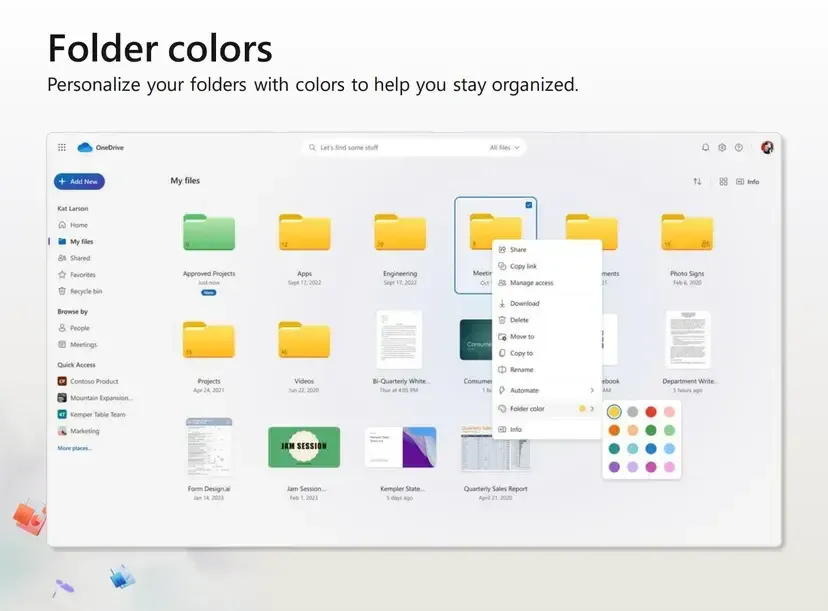Open the All files filter dropdown
Image resolution: width=828 pixels, height=611 pixels.
pyautogui.click(x=502, y=147)
